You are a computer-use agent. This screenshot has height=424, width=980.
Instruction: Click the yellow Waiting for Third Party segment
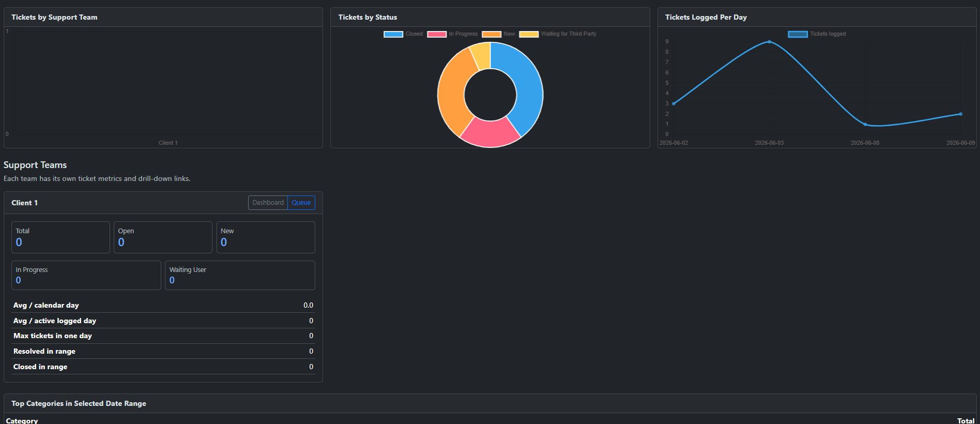[482, 55]
